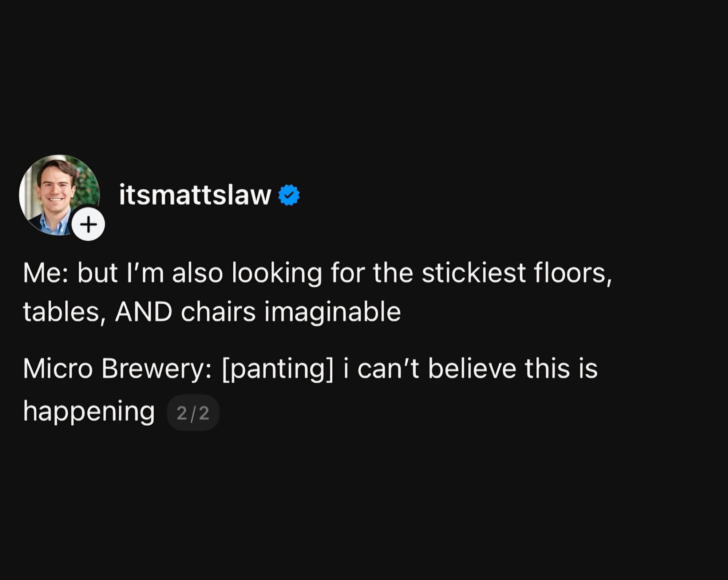
Task: Open the itsmattslaw username link
Action: pyautogui.click(x=195, y=196)
